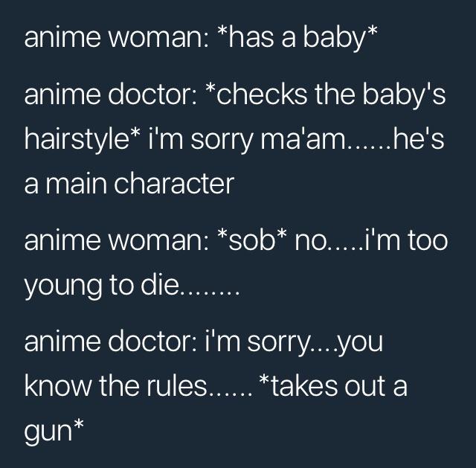Click the word 'character'
Image resolution: width=476 pixels, height=468 pixels.
pos(174,184)
